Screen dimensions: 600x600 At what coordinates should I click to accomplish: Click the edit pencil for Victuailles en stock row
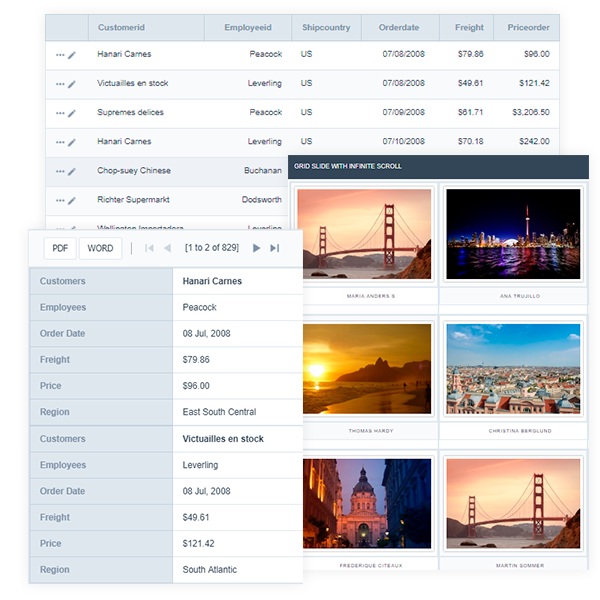point(72,84)
